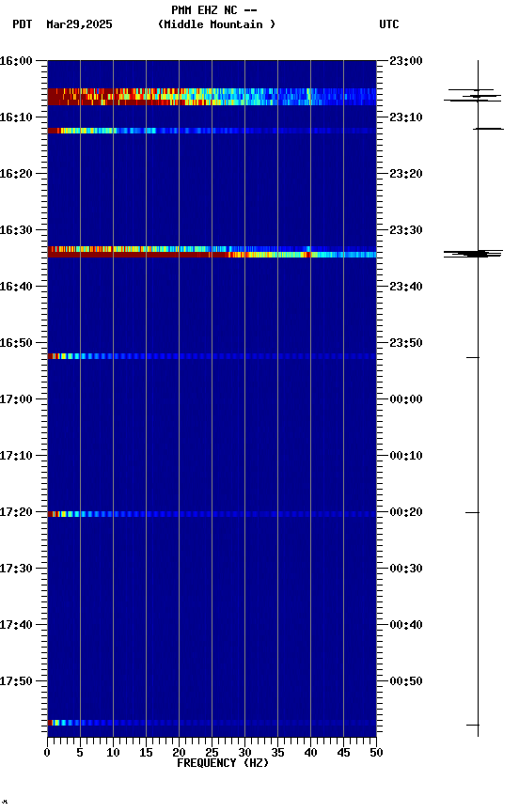Viewport: 519px width, 812px height.
Task: Click the 16:50 PDT time label
Action: (x=16, y=343)
